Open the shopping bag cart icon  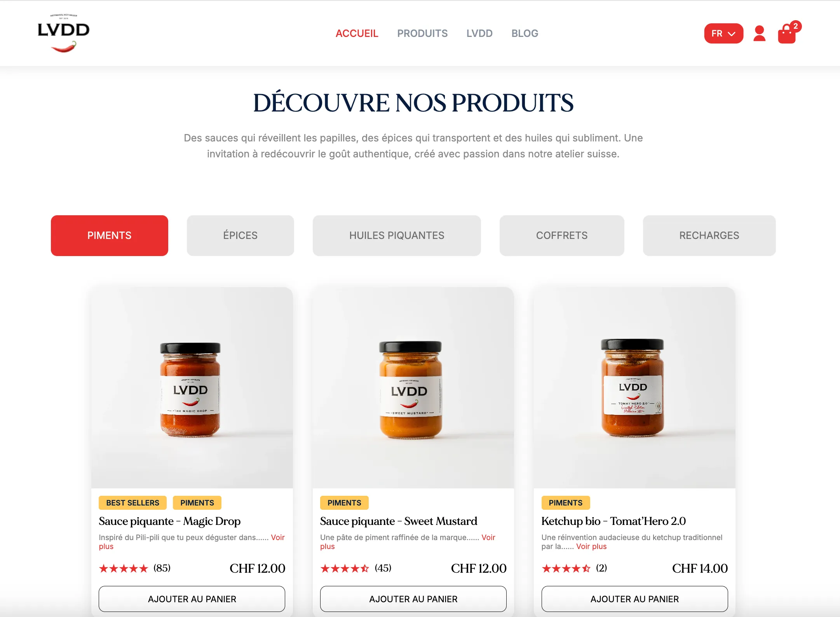point(787,34)
